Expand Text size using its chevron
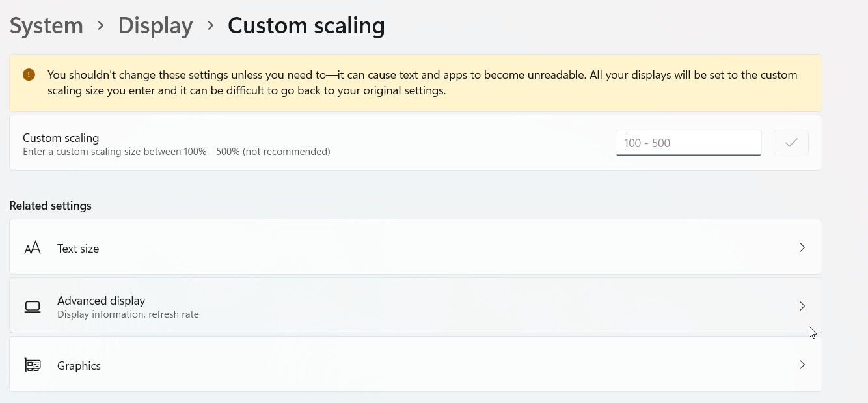Image resolution: width=868 pixels, height=403 pixels. [x=802, y=247]
